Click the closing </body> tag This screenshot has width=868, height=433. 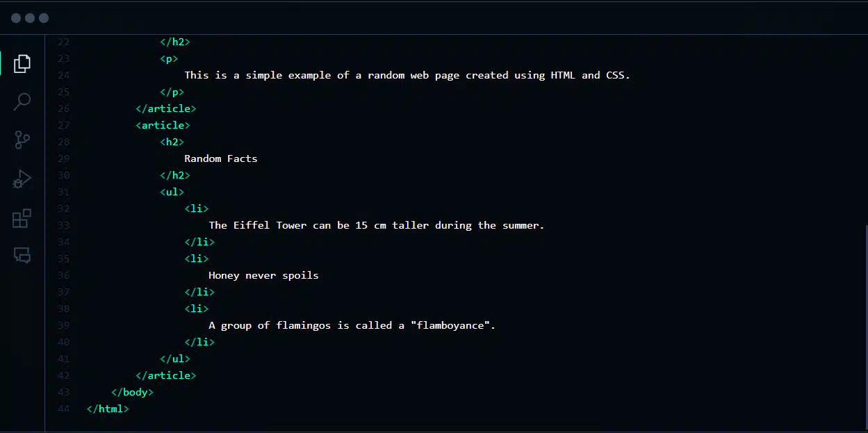132,392
